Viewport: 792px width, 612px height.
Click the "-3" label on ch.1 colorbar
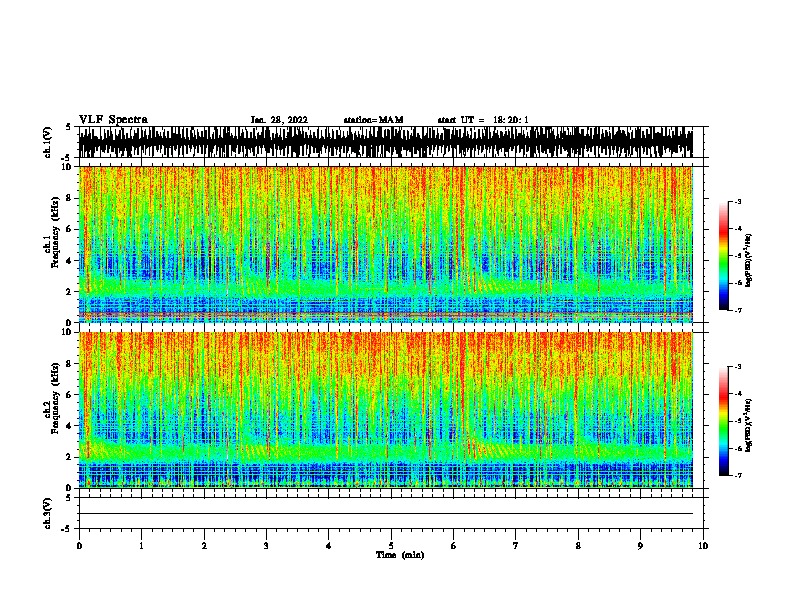pyautogui.click(x=737, y=201)
